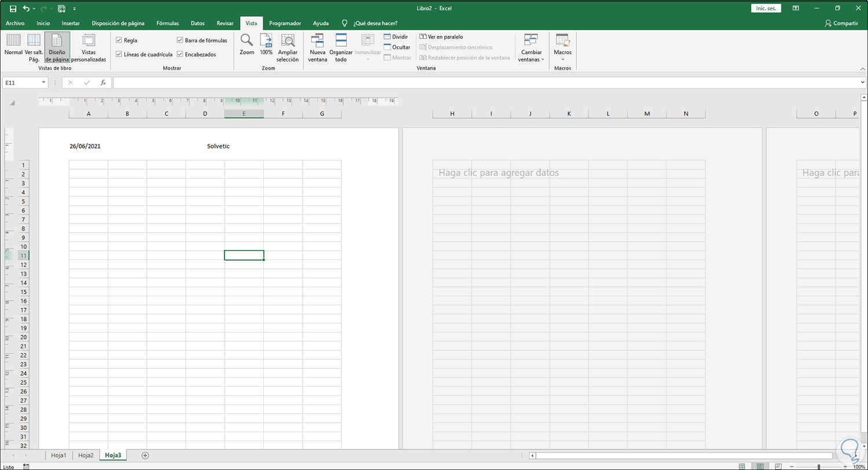The height and width of the screenshot is (470, 868).
Task: Open the Macros dropdown
Action: coord(562,47)
